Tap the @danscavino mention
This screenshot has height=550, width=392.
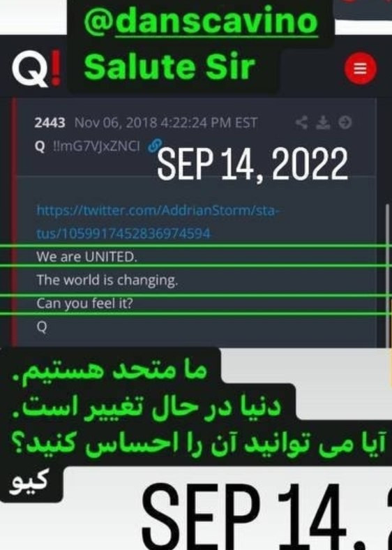coord(201,21)
